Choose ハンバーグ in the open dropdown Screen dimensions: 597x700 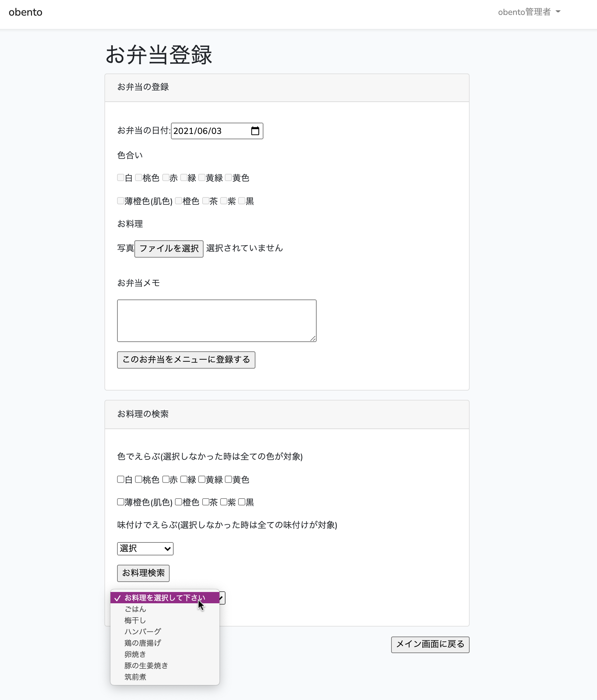point(143,631)
